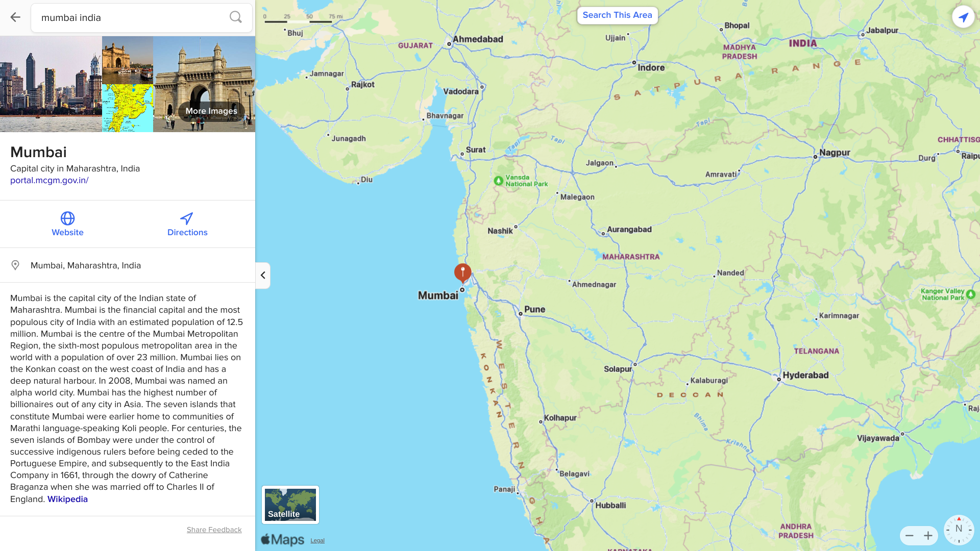Zoom in with the plus button
Screen dimensions: 980x551
(x=928, y=536)
